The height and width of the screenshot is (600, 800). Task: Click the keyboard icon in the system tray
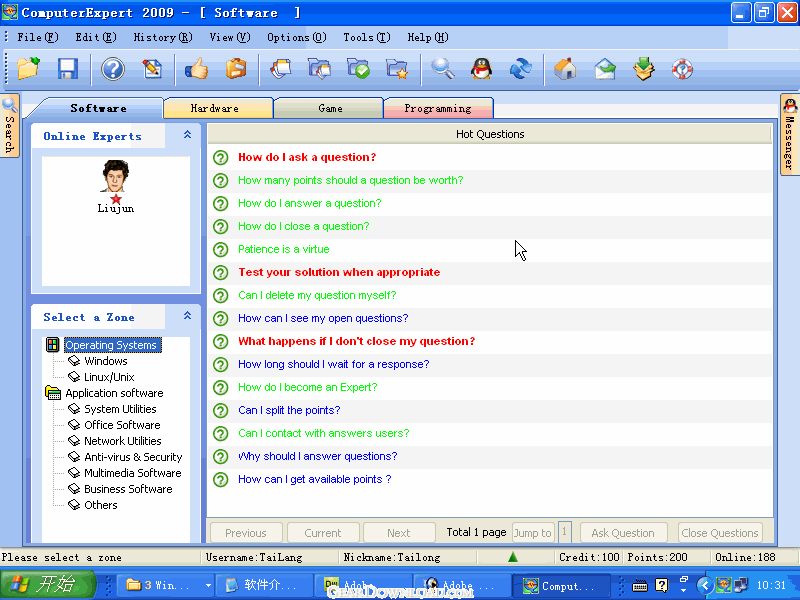[640, 585]
